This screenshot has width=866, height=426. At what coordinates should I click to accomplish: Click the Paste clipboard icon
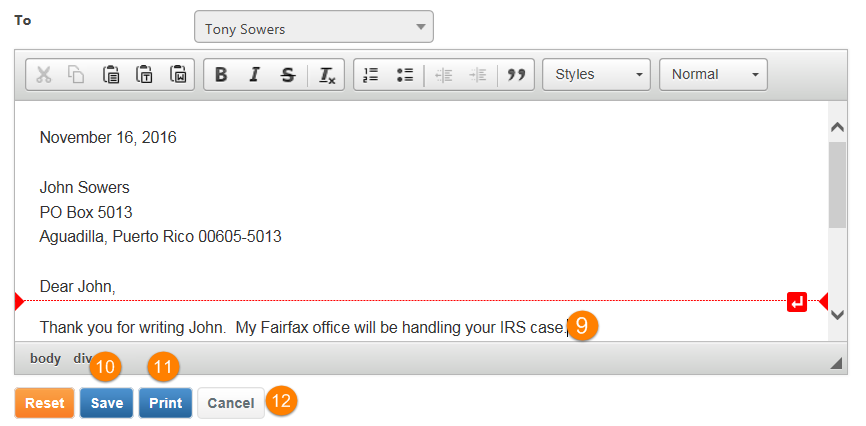[x=111, y=75]
